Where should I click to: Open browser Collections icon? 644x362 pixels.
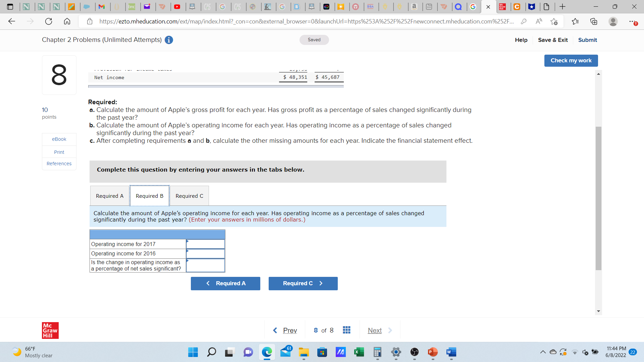594,21
